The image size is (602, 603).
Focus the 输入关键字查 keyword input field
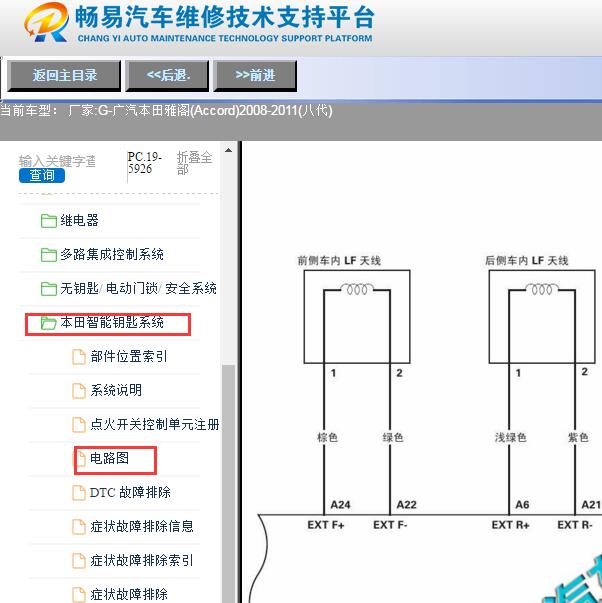(x=57, y=161)
